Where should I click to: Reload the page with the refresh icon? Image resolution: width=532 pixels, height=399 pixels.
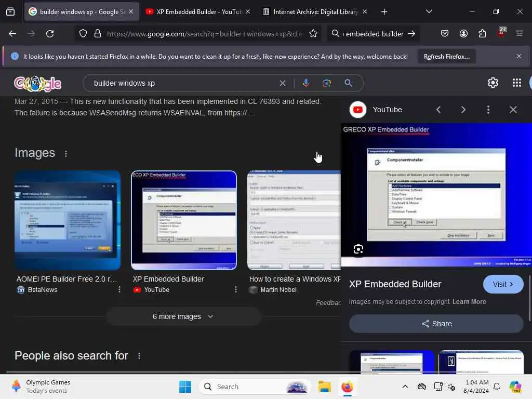coord(50,34)
